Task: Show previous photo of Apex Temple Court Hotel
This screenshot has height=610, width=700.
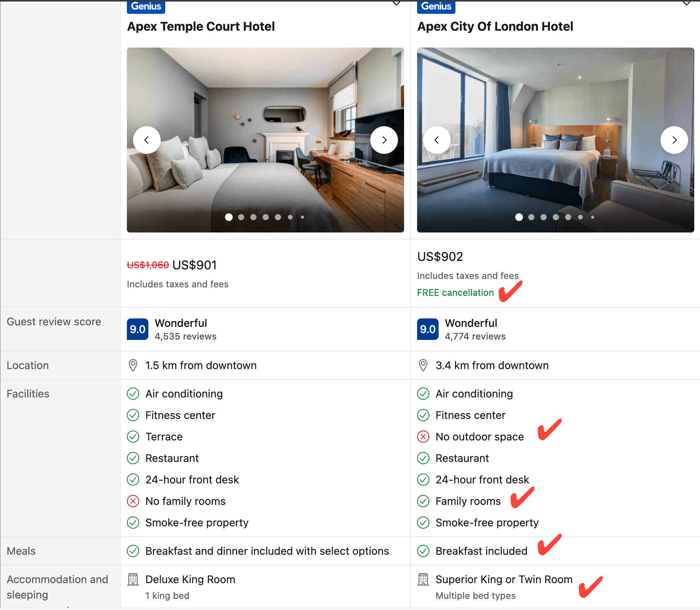Action: (147, 140)
